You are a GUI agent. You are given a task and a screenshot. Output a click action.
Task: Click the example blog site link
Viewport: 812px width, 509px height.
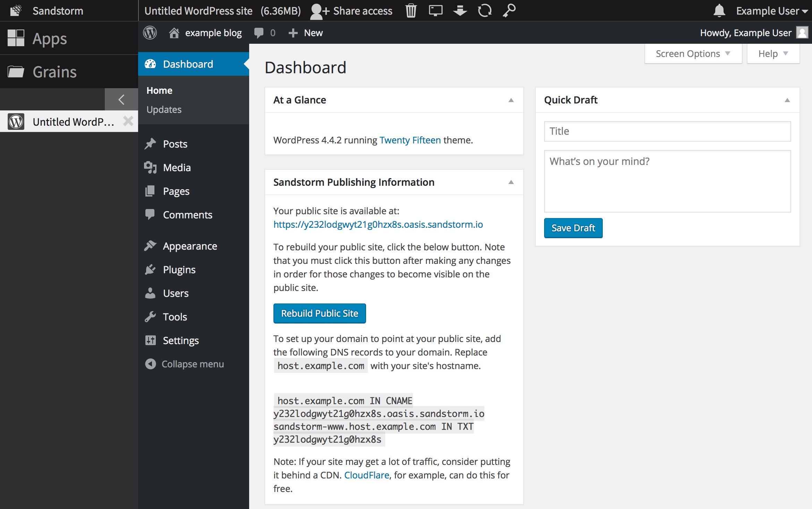coord(213,33)
